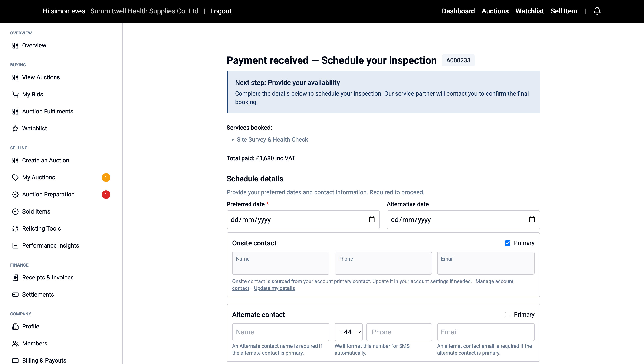Click the Members people icon
This screenshot has width=644, height=364.
(x=15, y=344)
